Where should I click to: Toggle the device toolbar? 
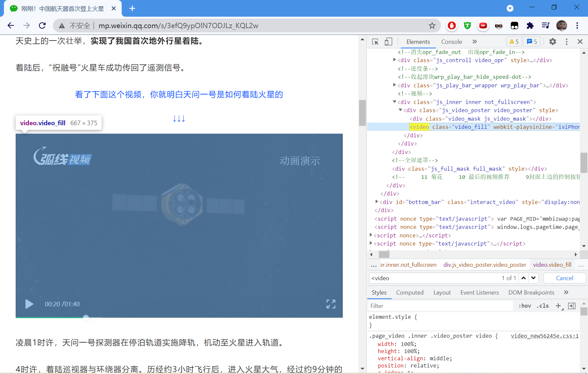[388, 42]
